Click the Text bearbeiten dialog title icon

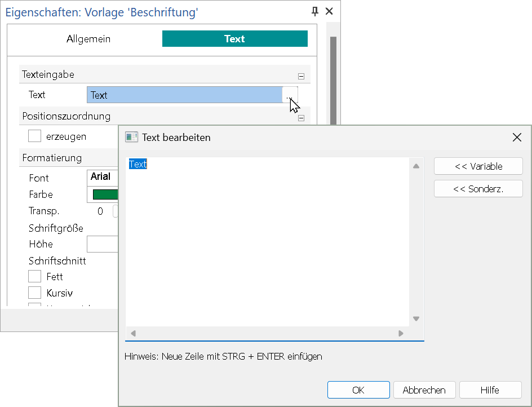coord(131,137)
